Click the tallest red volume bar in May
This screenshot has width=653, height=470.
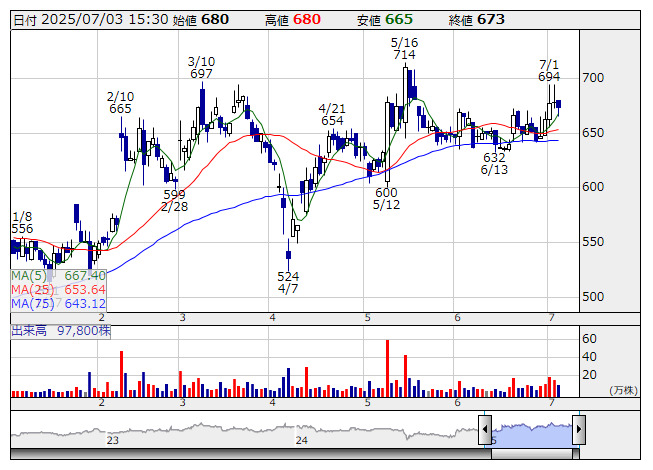[388, 368]
